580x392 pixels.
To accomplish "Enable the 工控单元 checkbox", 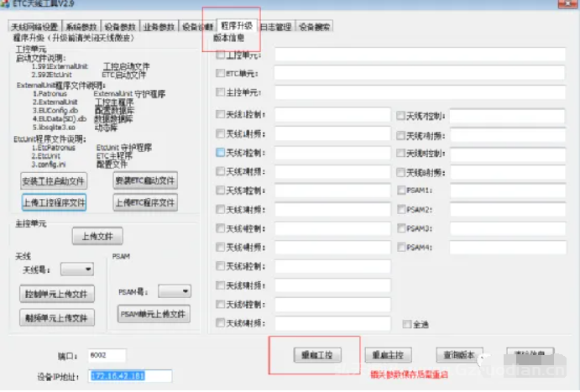I will (221, 55).
